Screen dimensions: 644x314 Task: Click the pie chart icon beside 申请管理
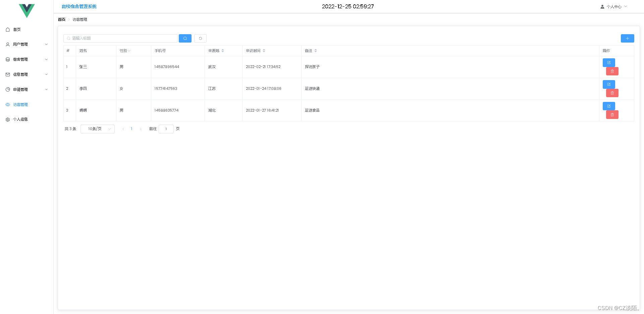tap(8, 89)
